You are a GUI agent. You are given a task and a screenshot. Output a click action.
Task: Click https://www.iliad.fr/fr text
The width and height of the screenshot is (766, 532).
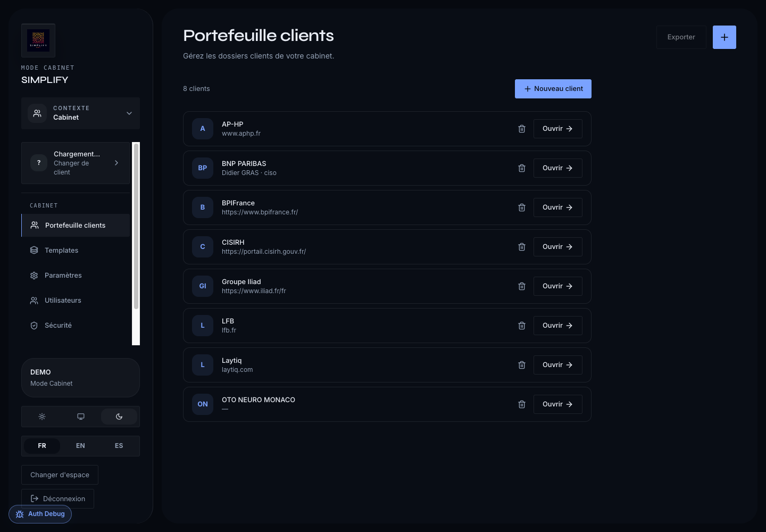pos(254,291)
